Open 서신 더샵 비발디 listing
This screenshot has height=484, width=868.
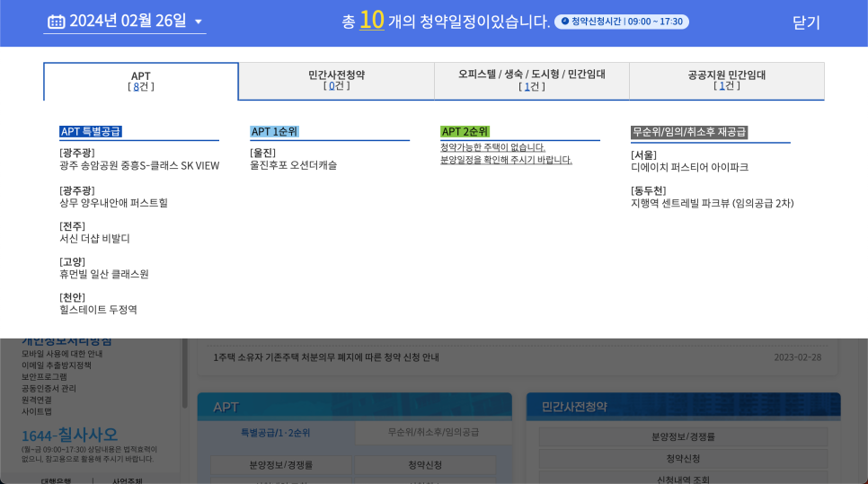[94, 238]
